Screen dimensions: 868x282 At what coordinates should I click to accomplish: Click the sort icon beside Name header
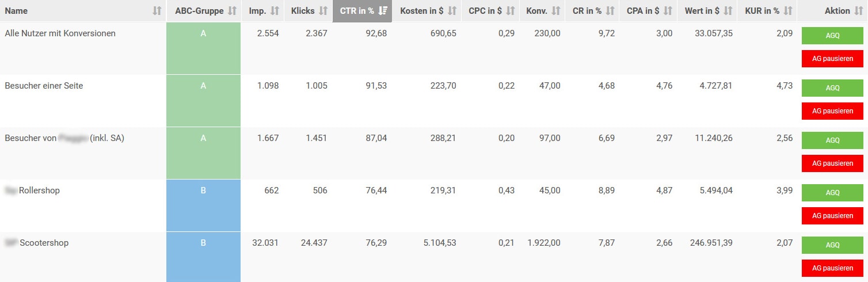coord(157,11)
